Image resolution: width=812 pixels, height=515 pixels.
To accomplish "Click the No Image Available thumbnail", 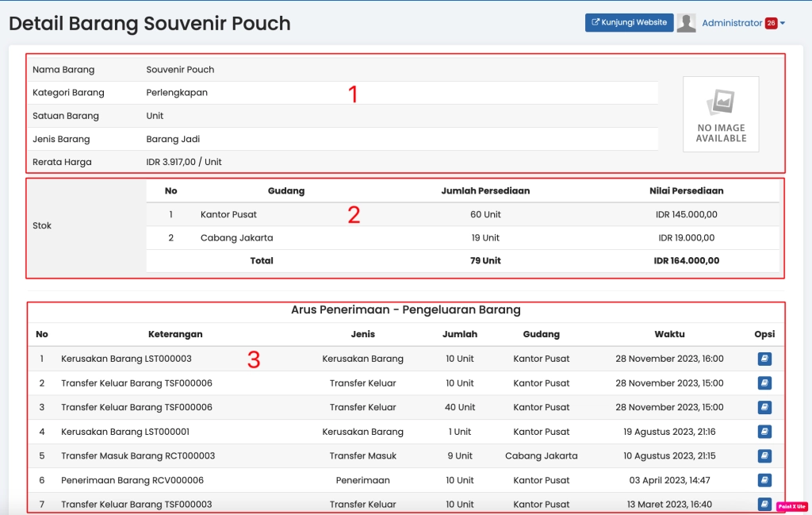I will [x=721, y=114].
